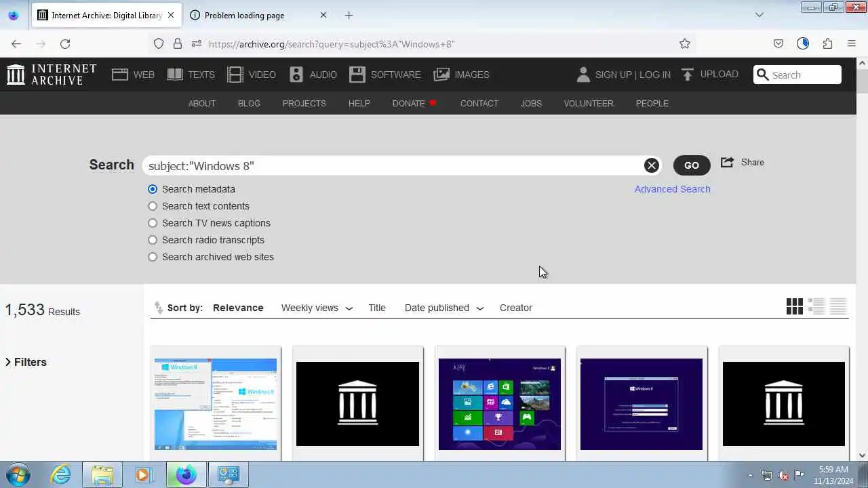
Task: Sort results by Relevance
Action: (238, 308)
